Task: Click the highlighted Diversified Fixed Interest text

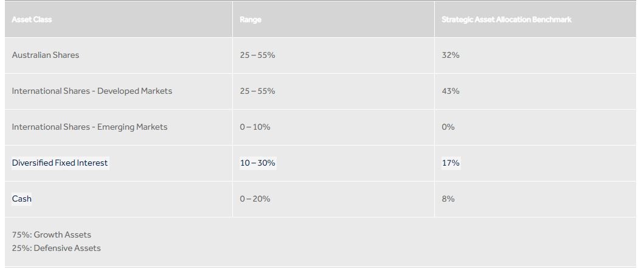Action: pyautogui.click(x=60, y=163)
